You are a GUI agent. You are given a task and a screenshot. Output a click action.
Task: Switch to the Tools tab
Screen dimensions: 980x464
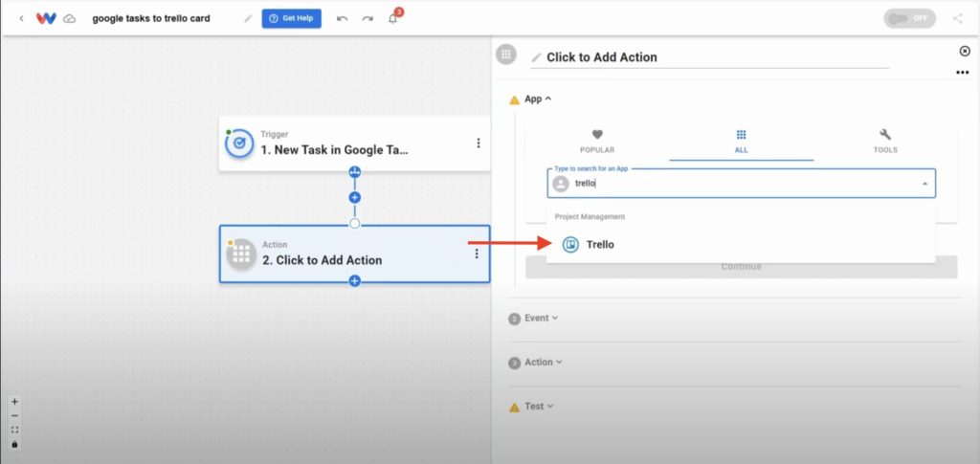pyautogui.click(x=885, y=142)
